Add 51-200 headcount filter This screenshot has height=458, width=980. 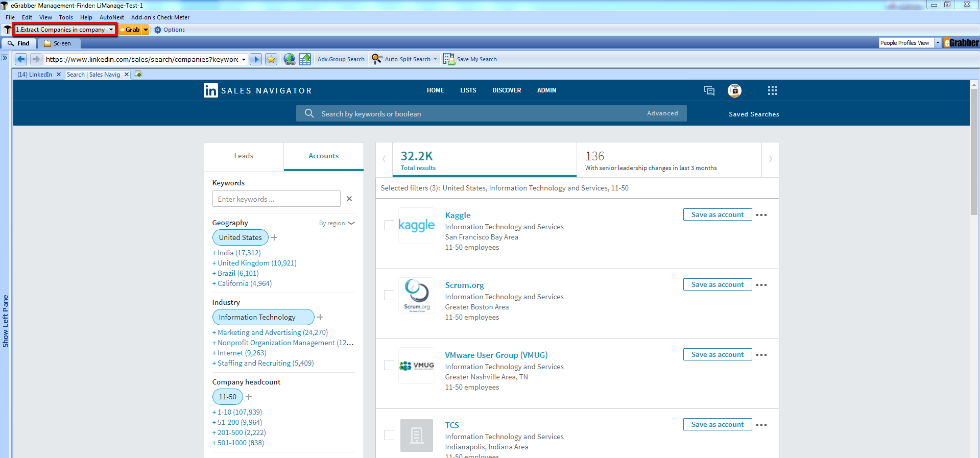(x=237, y=422)
